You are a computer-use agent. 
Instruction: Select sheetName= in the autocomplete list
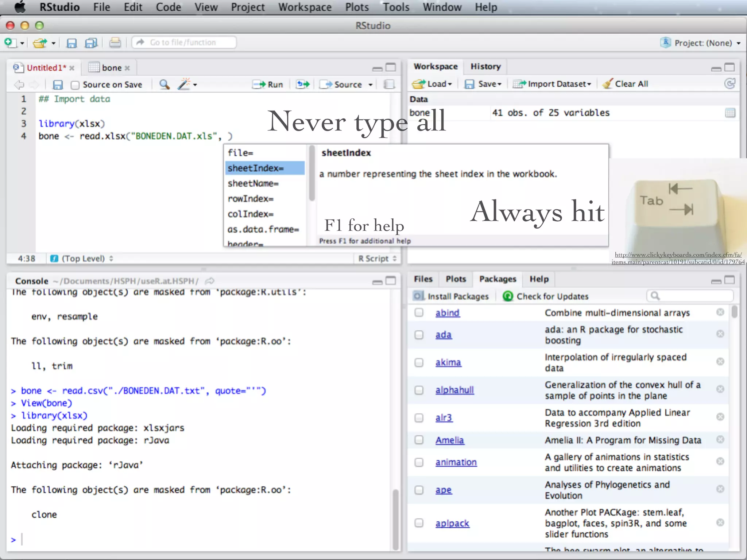(265, 183)
